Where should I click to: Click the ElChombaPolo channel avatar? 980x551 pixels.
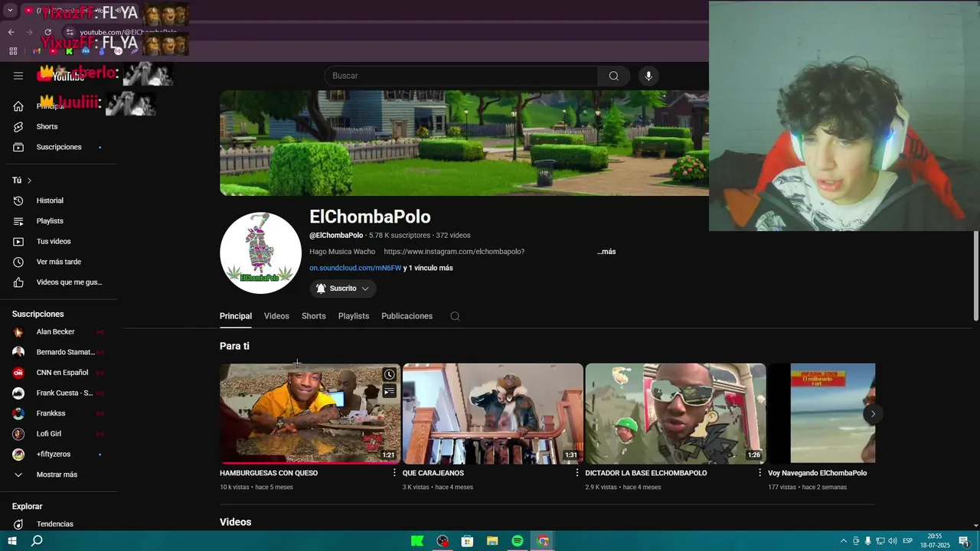pos(260,253)
